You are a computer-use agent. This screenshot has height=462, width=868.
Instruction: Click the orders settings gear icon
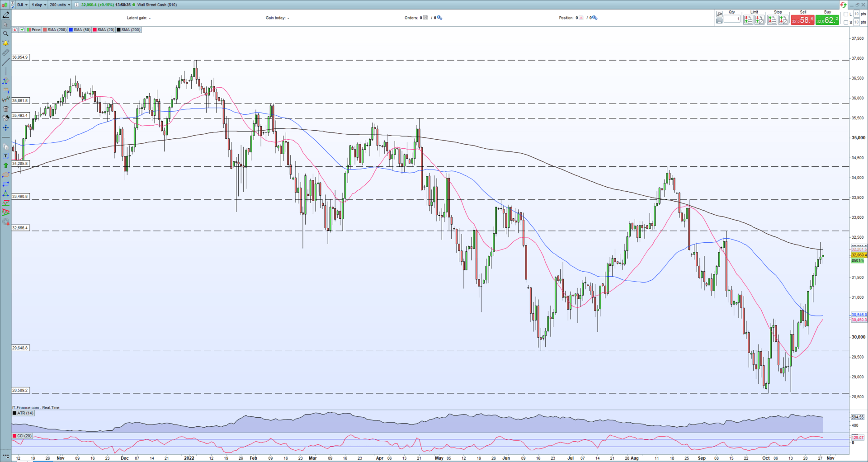tap(439, 18)
